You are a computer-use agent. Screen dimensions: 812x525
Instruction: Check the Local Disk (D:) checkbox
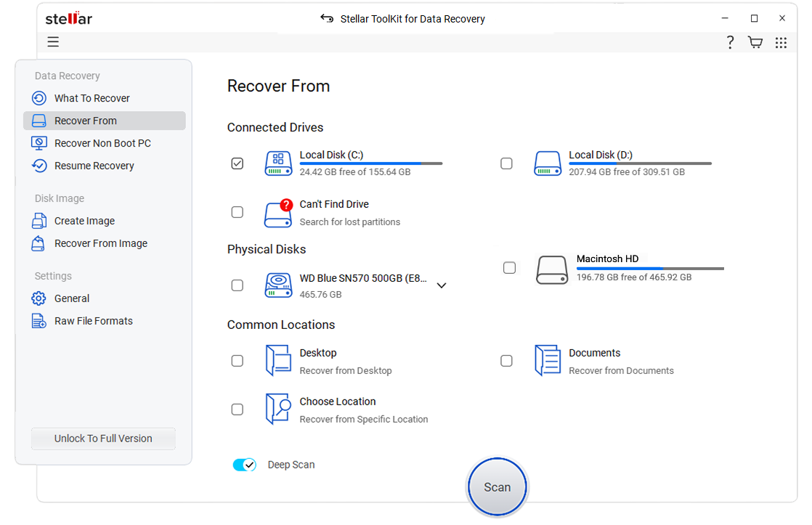506,163
